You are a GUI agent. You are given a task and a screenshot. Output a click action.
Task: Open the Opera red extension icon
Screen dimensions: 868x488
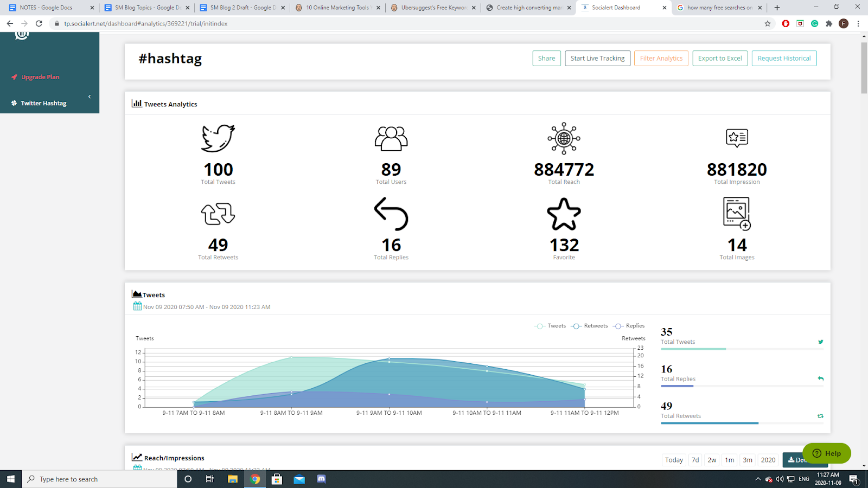click(x=786, y=23)
